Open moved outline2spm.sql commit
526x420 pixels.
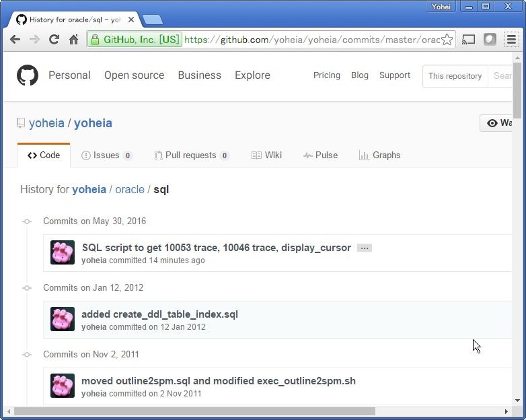219,381
